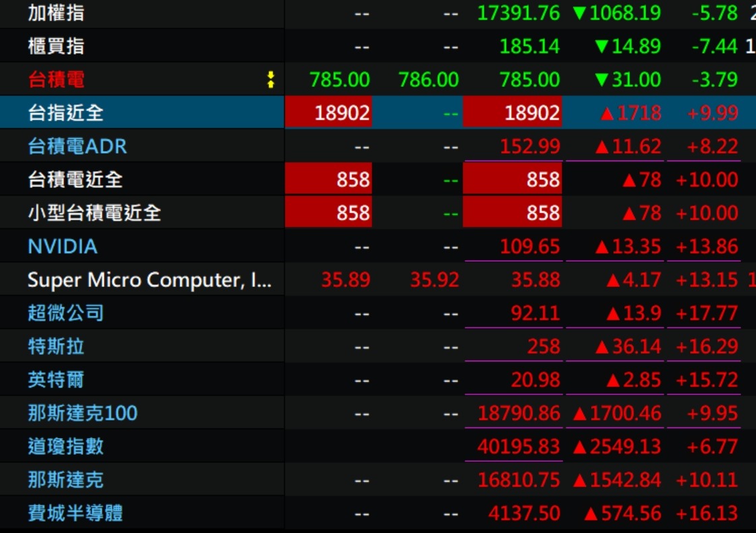This screenshot has height=533, width=756.
Task: Select the highlighted 台指近全 row name
Action: [x=65, y=113]
